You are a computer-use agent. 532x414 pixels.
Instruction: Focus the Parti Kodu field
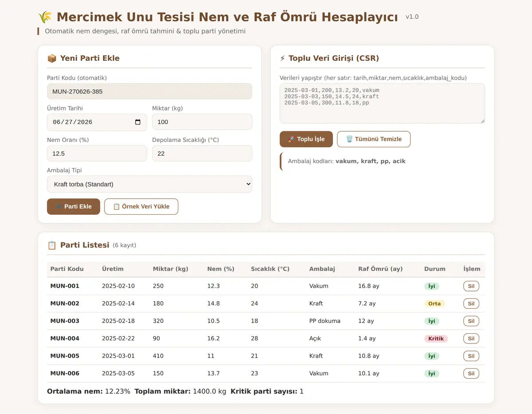click(149, 91)
